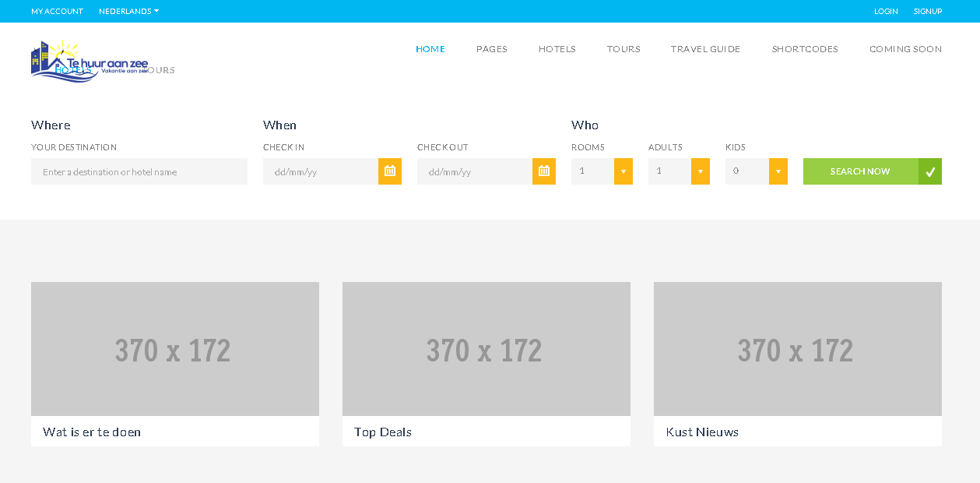The height and width of the screenshot is (483, 980).
Task: Click the Login link
Action: (886, 12)
